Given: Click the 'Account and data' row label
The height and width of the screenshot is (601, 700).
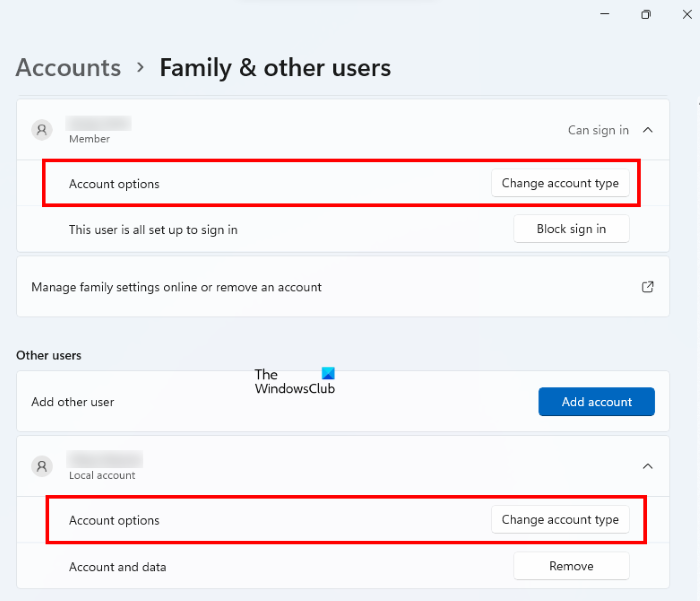Looking at the screenshot, I should coord(117,567).
